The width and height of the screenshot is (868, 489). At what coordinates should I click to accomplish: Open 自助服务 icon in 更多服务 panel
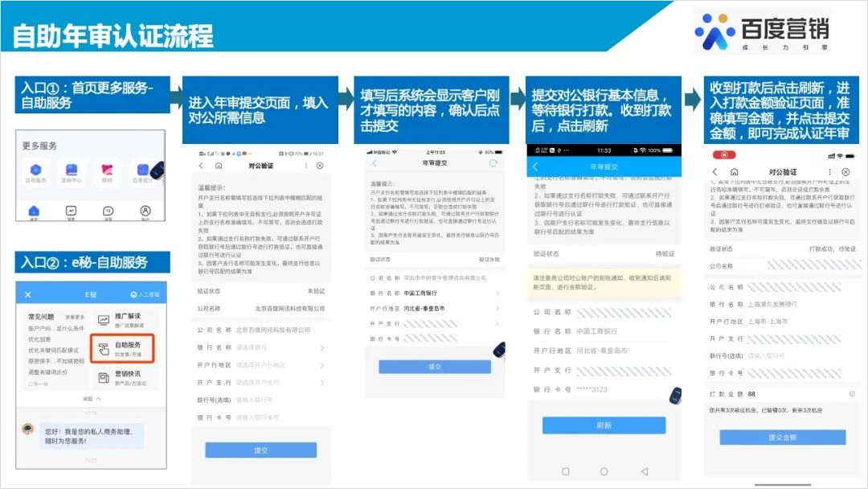pos(36,171)
